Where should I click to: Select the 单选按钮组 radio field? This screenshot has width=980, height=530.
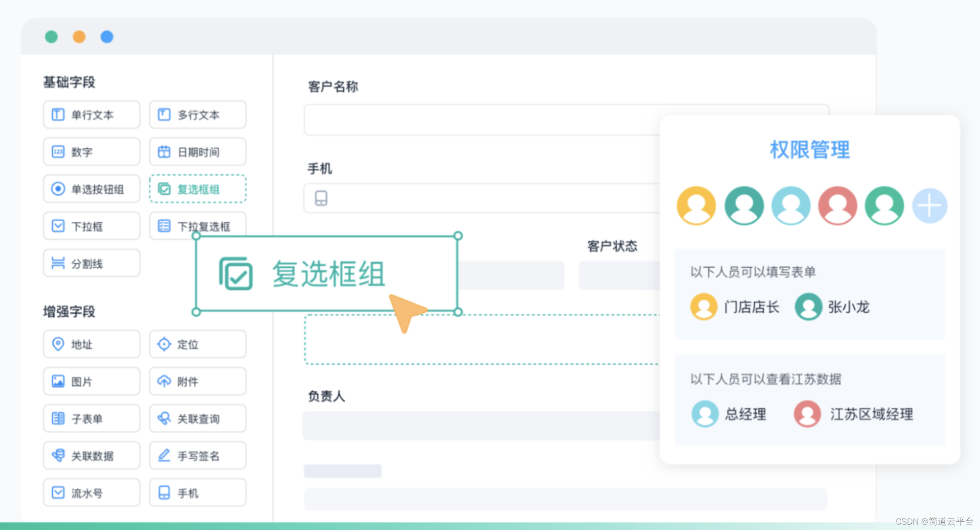click(92, 189)
